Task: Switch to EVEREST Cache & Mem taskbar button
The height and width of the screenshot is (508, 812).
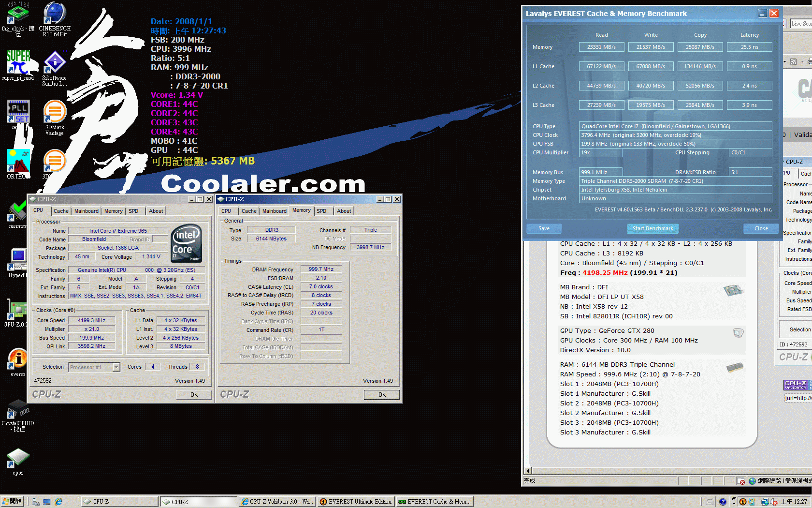Action: pyautogui.click(x=435, y=502)
